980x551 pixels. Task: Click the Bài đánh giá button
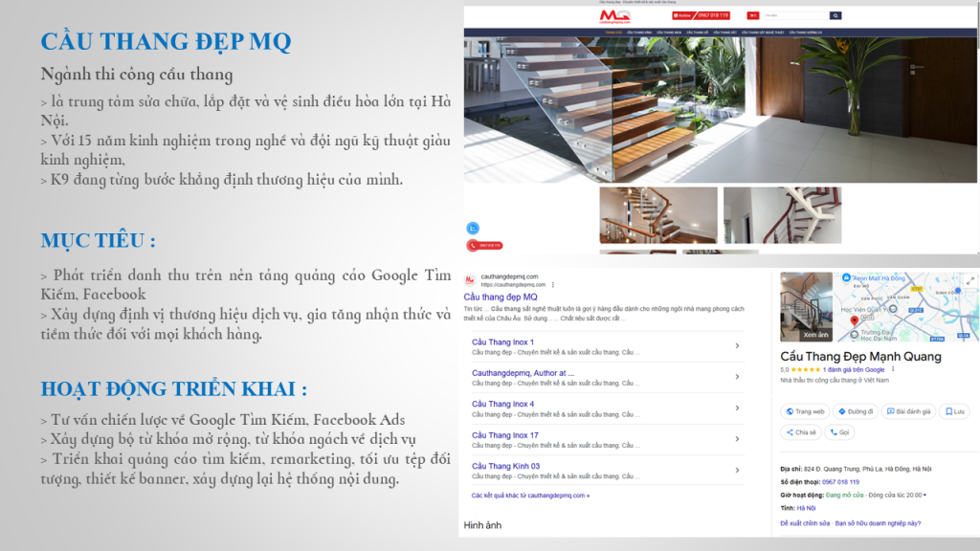909,411
